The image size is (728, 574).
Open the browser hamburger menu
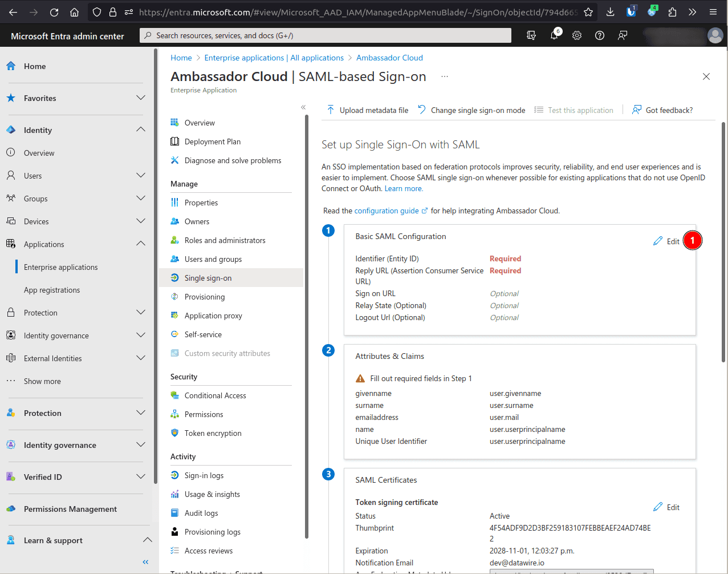click(713, 12)
